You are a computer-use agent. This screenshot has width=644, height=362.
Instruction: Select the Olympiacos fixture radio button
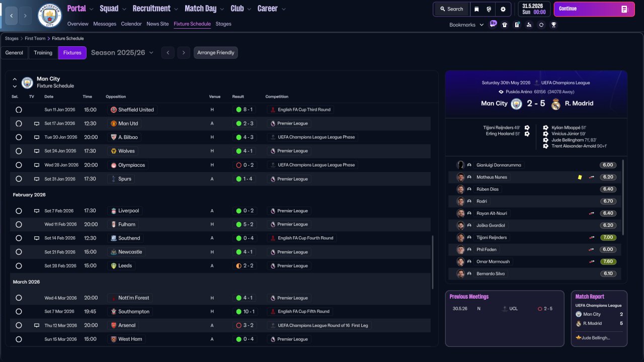tap(19, 165)
